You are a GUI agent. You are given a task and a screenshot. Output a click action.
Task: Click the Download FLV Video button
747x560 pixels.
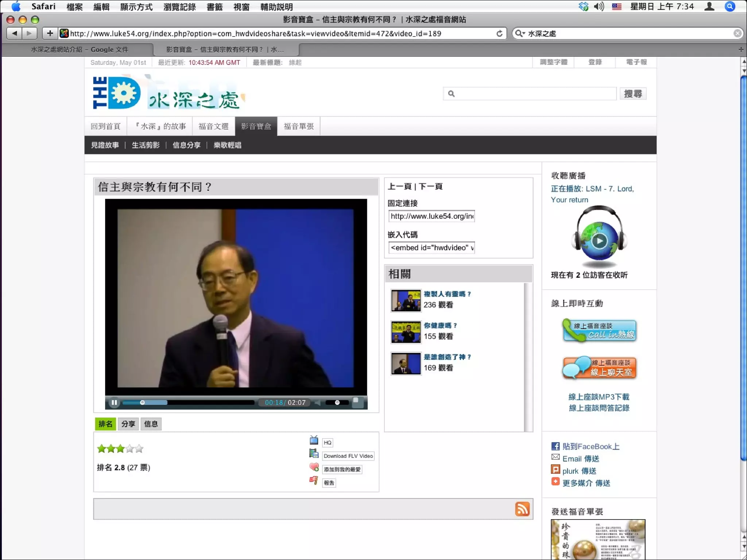pos(348,456)
